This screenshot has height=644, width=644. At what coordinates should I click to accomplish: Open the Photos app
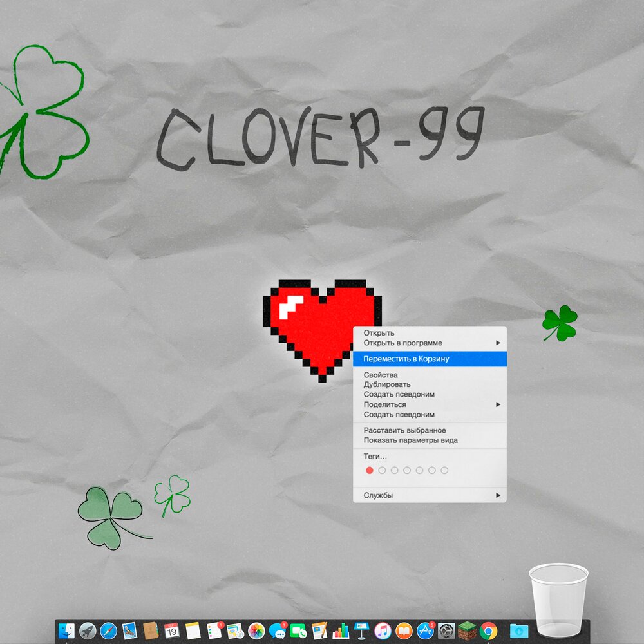pyautogui.click(x=257, y=631)
